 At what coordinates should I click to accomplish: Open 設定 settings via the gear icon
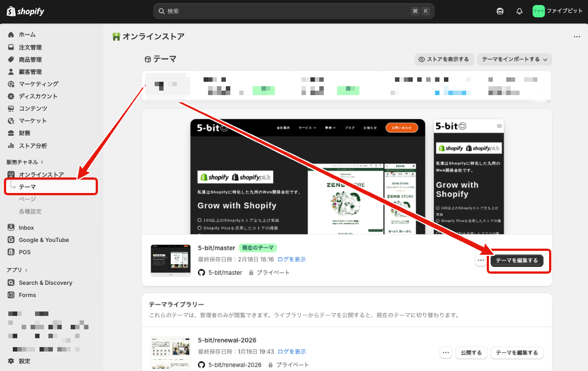tap(11, 360)
